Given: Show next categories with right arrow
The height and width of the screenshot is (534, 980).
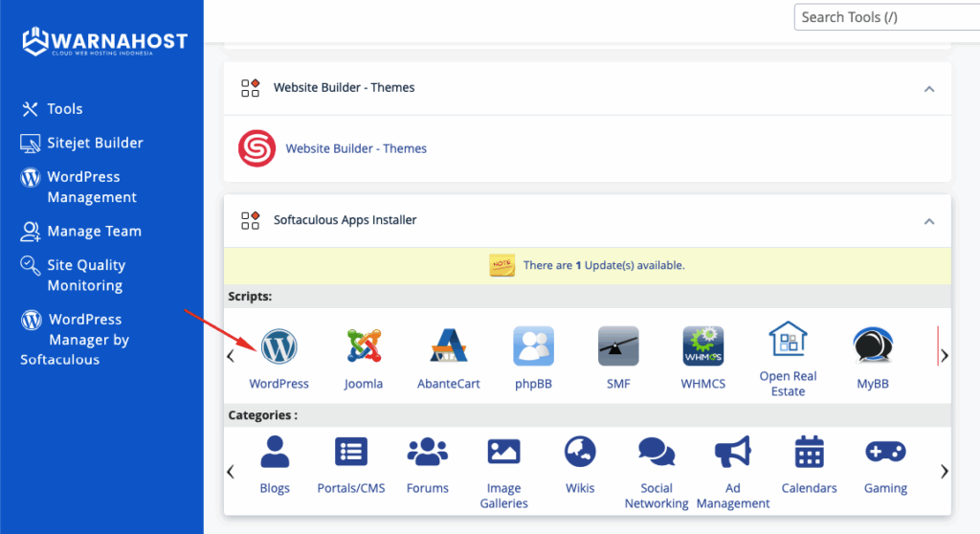Looking at the screenshot, I should click(x=945, y=472).
